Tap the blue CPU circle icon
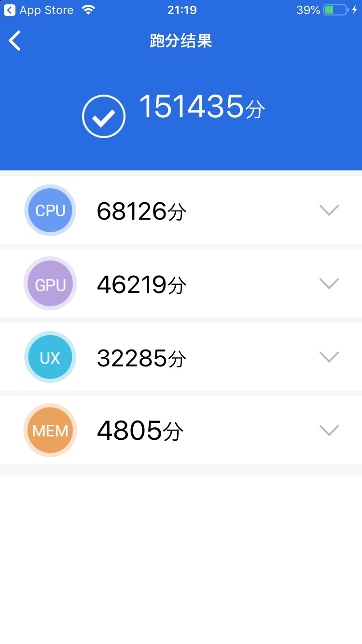The image size is (362, 644). coord(50,210)
